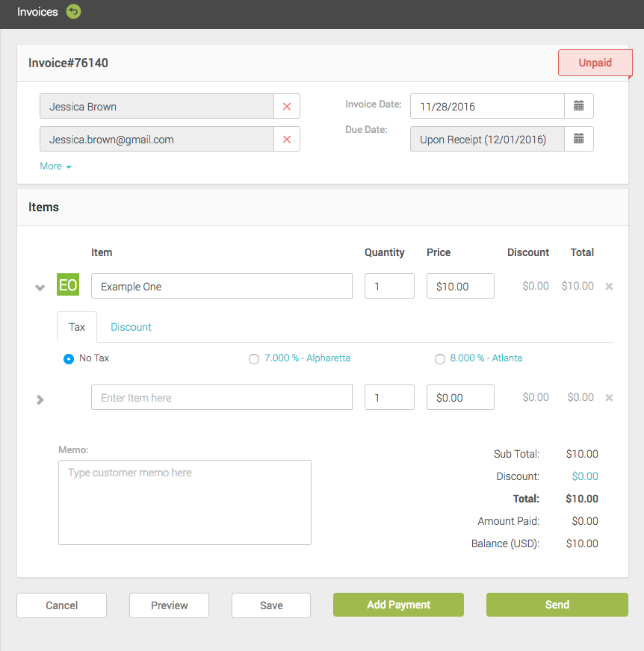Switch to the Discount tab

coord(131,327)
